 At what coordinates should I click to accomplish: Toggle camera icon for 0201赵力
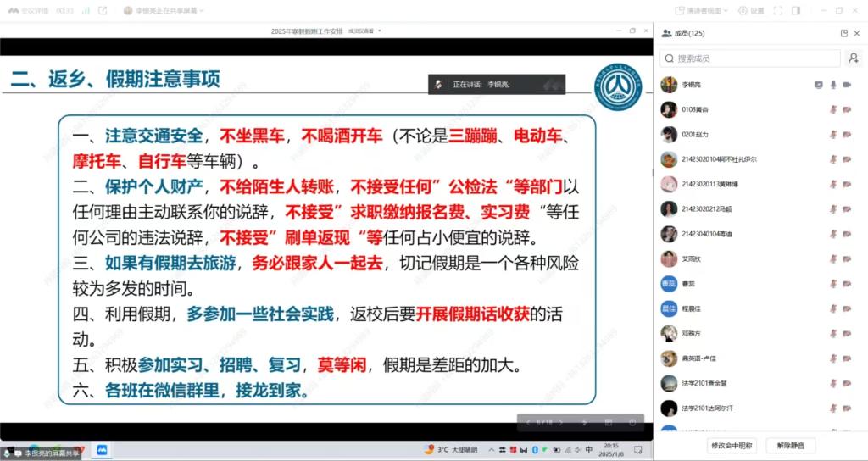(x=849, y=134)
